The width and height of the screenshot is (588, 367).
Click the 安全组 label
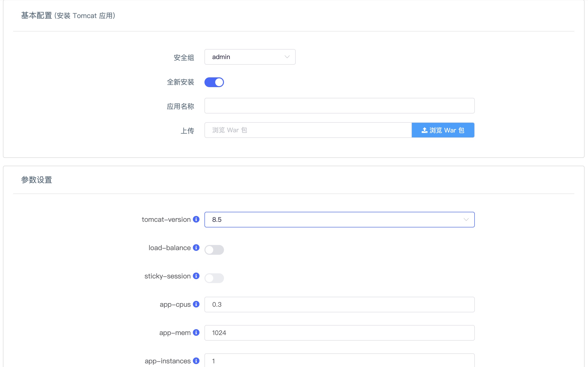[184, 58]
